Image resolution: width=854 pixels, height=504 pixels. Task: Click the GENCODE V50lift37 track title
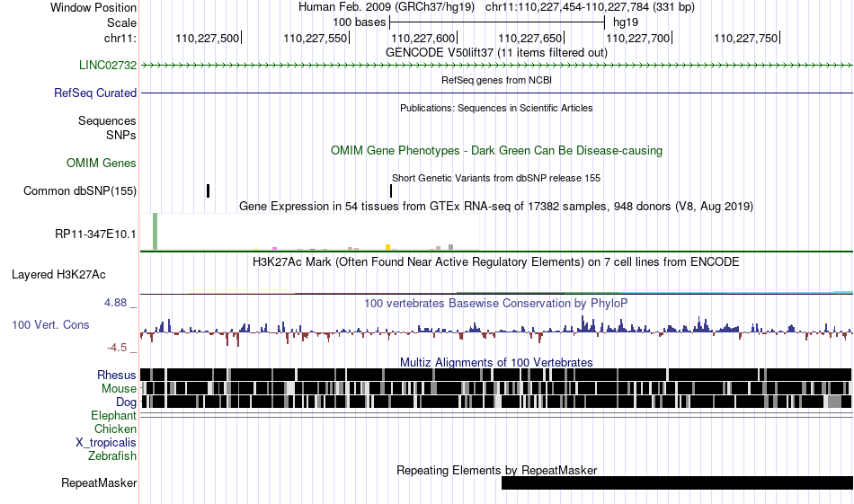pyautogui.click(x=496, y=52)
